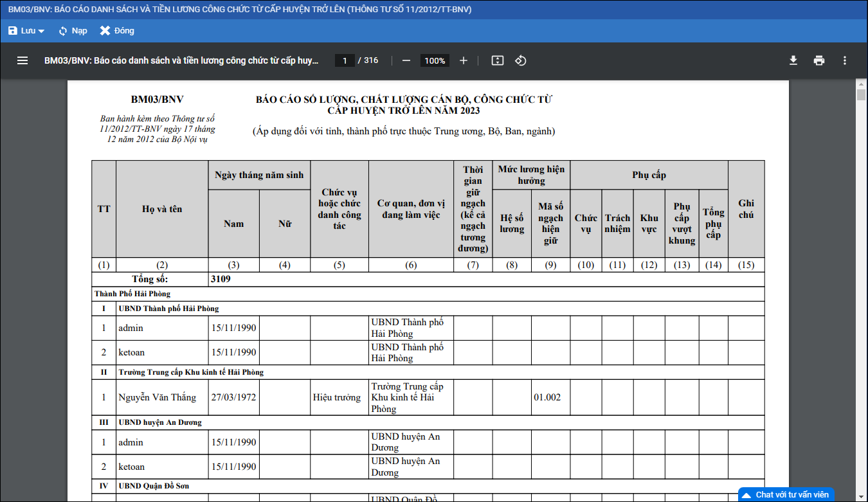
Task: Open the PDF viewer more actions menu
Action: 845,60
